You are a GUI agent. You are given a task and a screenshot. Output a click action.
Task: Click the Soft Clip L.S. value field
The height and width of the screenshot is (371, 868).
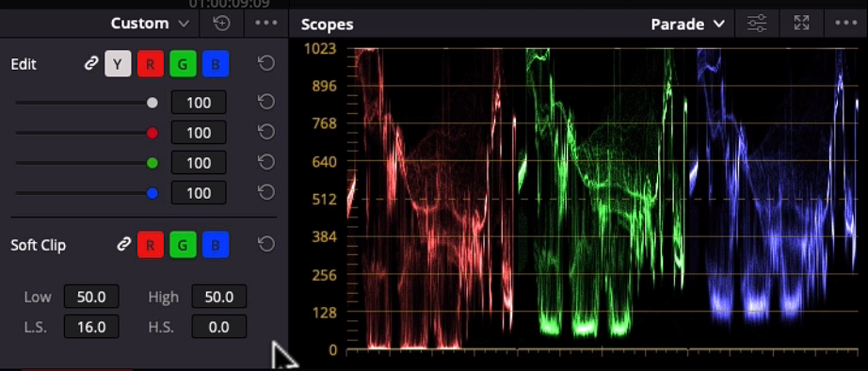91,327
